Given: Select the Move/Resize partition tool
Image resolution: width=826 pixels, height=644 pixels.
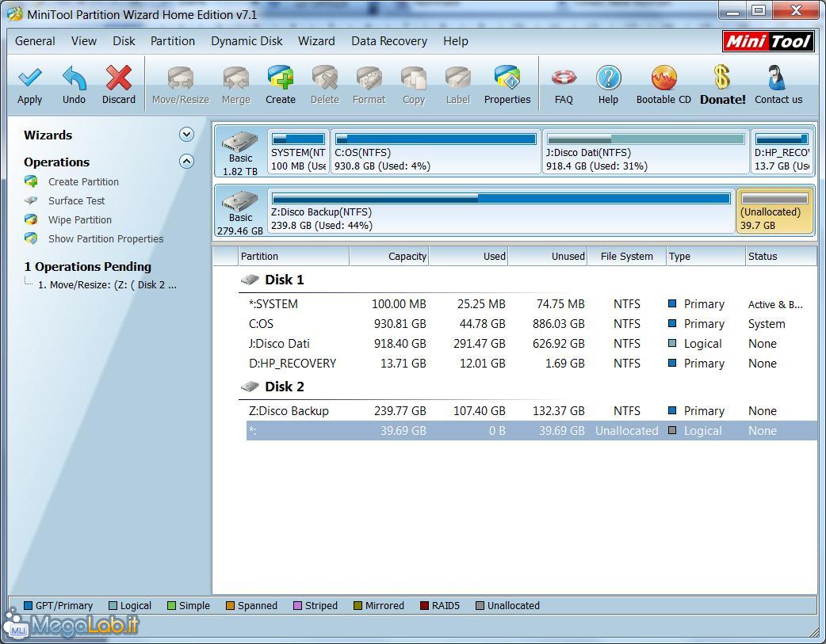Looking at the screenshot, I should point(180,86).
